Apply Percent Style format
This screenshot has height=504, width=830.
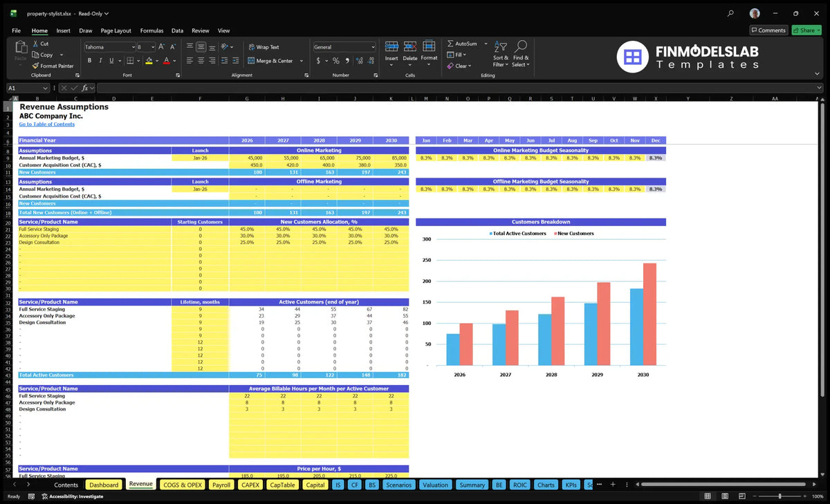pyautogui.click(x=336, y=61)
